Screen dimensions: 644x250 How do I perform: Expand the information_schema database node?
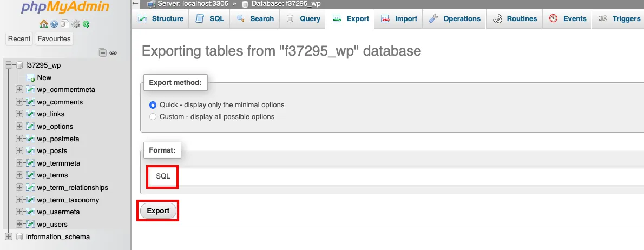click(x=8, y=236)
